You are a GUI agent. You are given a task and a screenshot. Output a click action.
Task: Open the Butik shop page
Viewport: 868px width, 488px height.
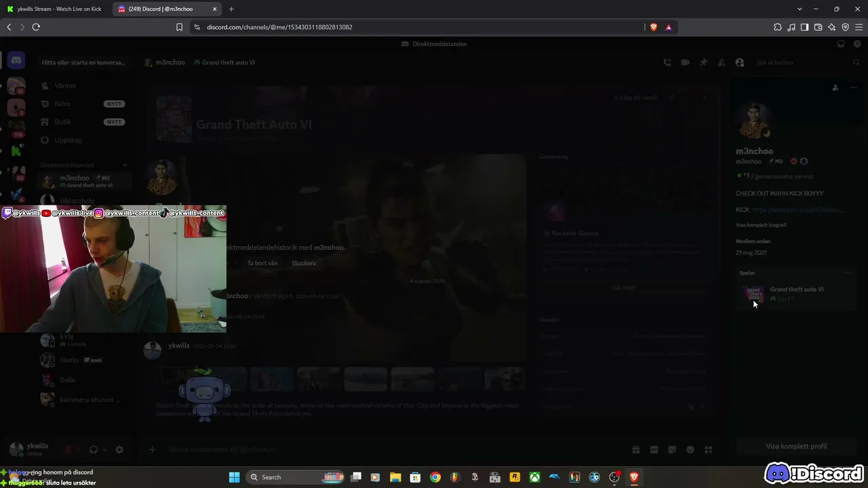click(83, 122)
